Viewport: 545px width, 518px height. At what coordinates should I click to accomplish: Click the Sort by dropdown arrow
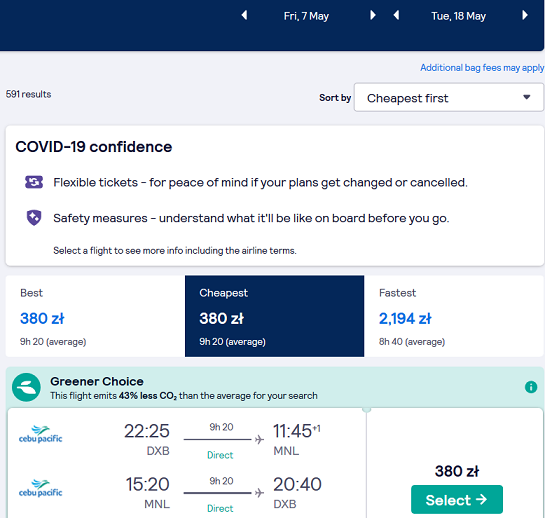click(x=527, y=97)
